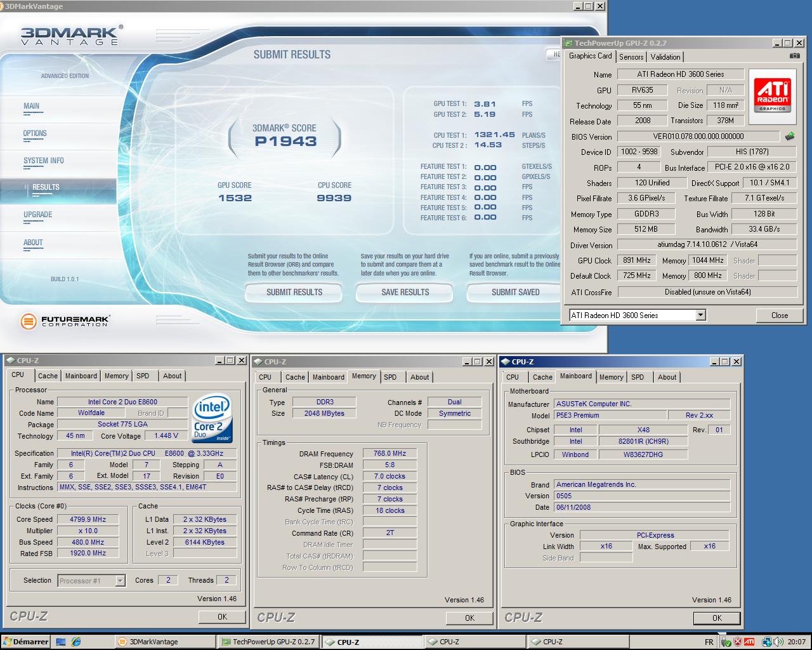The image size is (812, 650).
Task: Open Mainboard tab in first CPU-Z window
Action: (81, 376)
